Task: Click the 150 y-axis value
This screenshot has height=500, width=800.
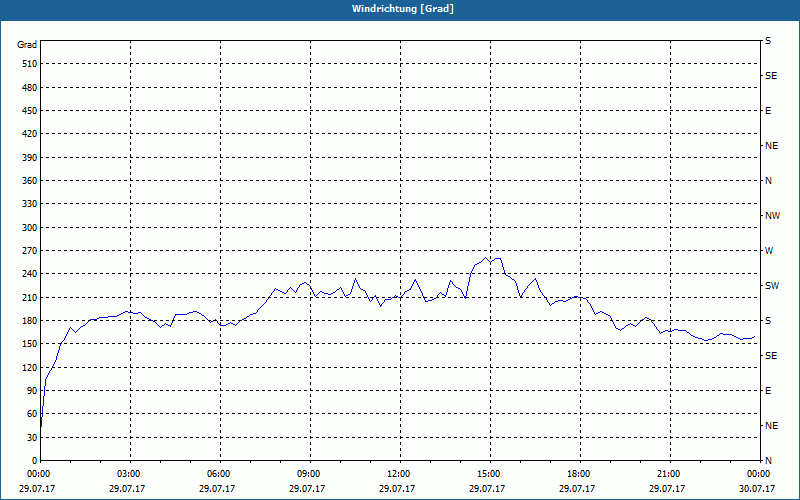Action: pos(30,344)
